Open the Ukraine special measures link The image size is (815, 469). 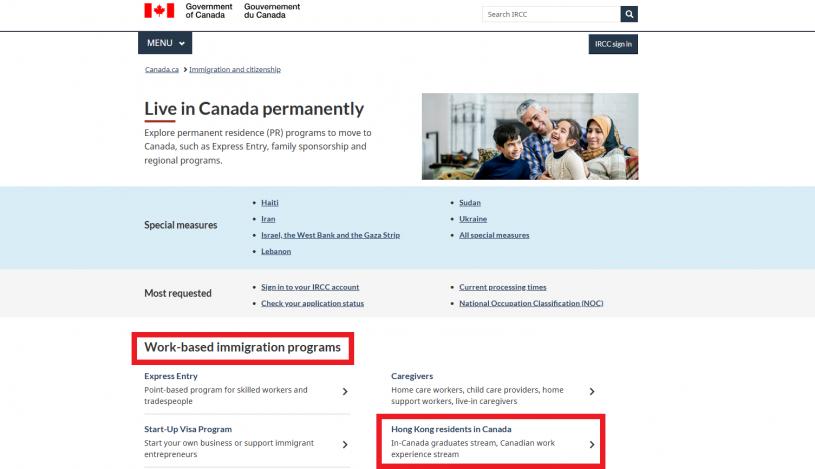point(473,219)
